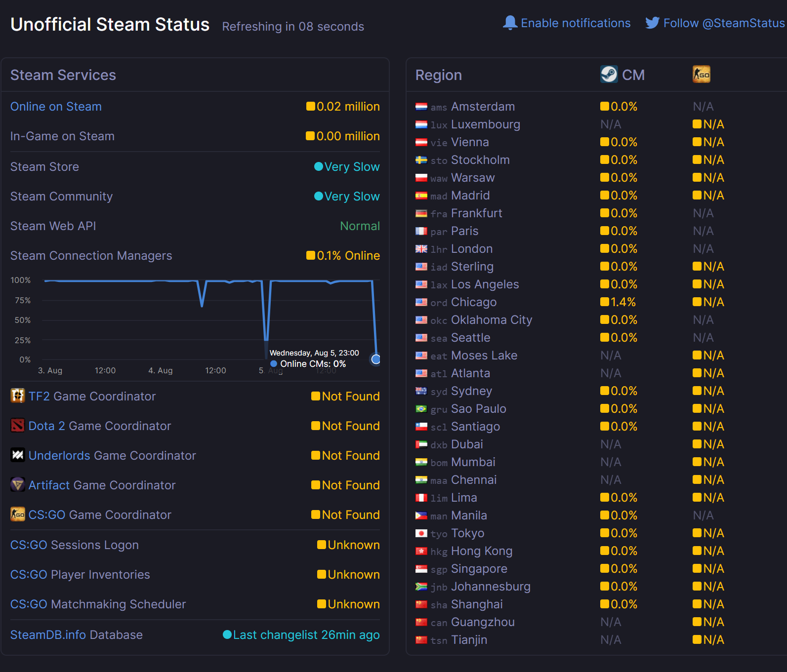Click the CS:GO Game Coordinator icon
Screen dimensions: 787x672
(x=18, y=514)
